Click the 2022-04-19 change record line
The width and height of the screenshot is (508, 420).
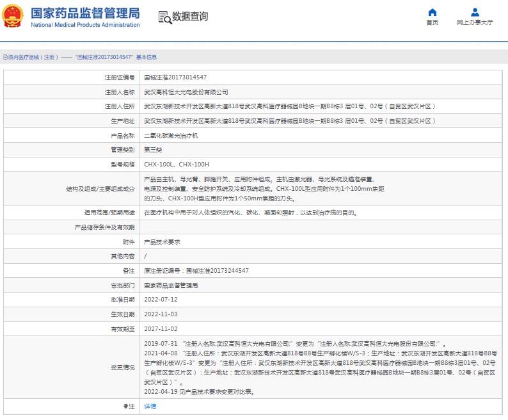200,392
